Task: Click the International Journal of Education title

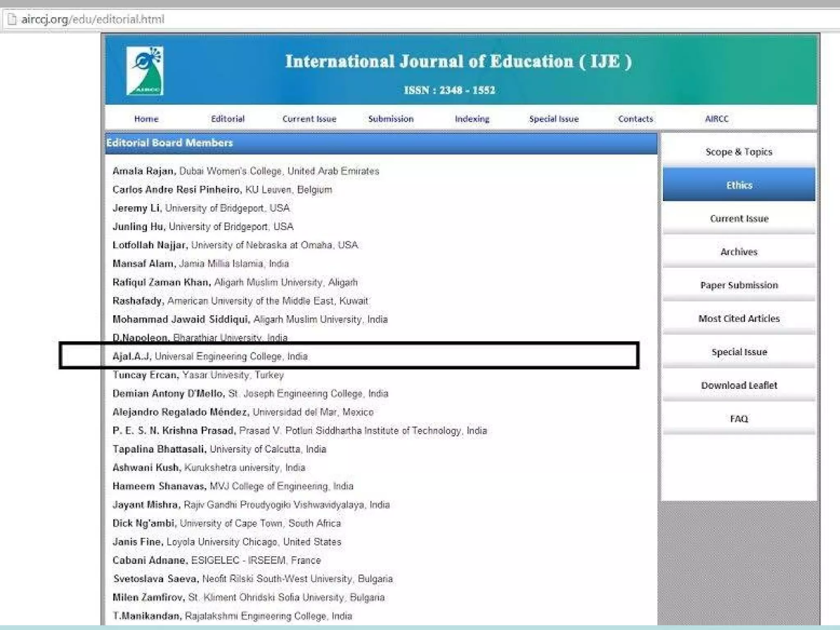Action: coord(458,62)
